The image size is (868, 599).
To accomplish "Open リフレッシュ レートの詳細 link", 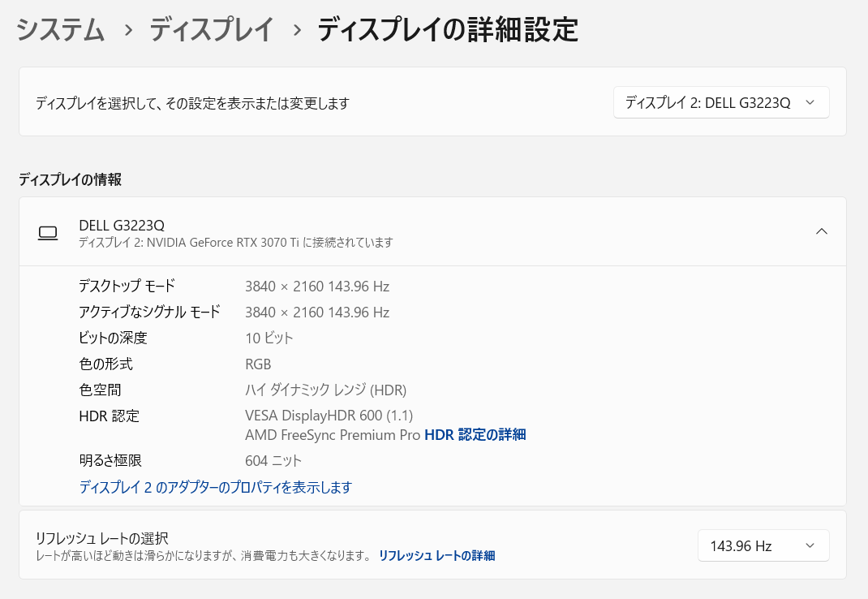I will click(x=436, y=556).
